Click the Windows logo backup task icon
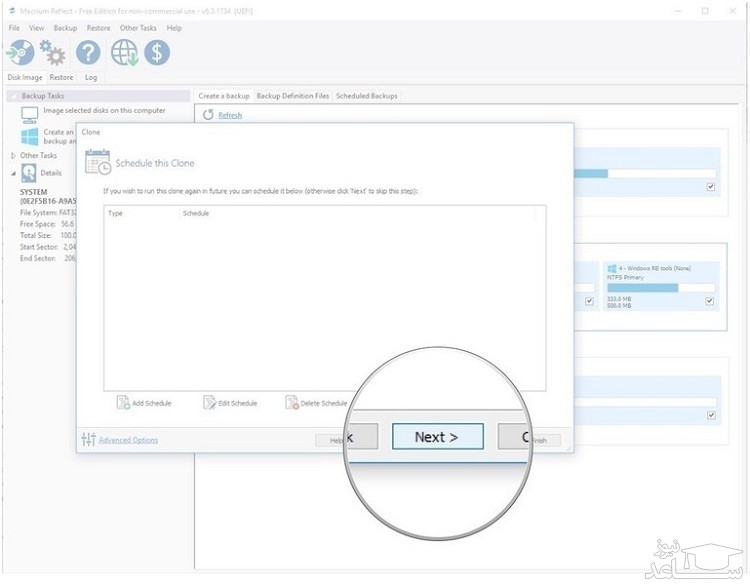 tap(30, 135)
